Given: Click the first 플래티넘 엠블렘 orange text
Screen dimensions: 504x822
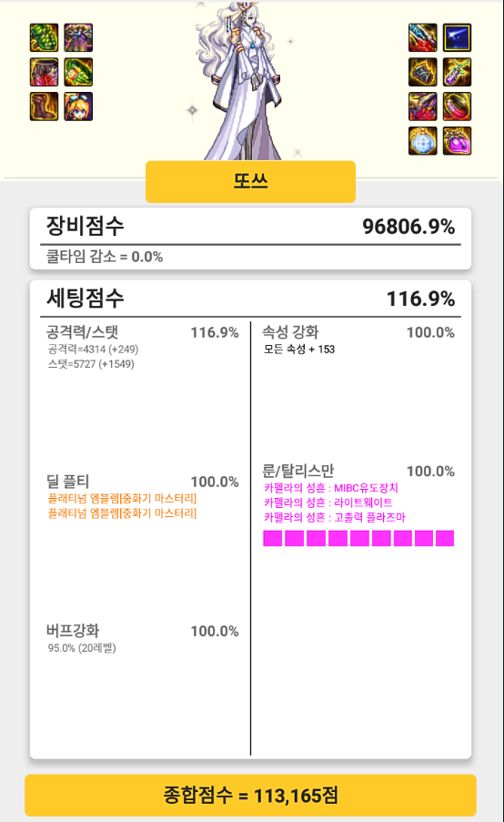Looking at the screenshot, I should (122, 498).
